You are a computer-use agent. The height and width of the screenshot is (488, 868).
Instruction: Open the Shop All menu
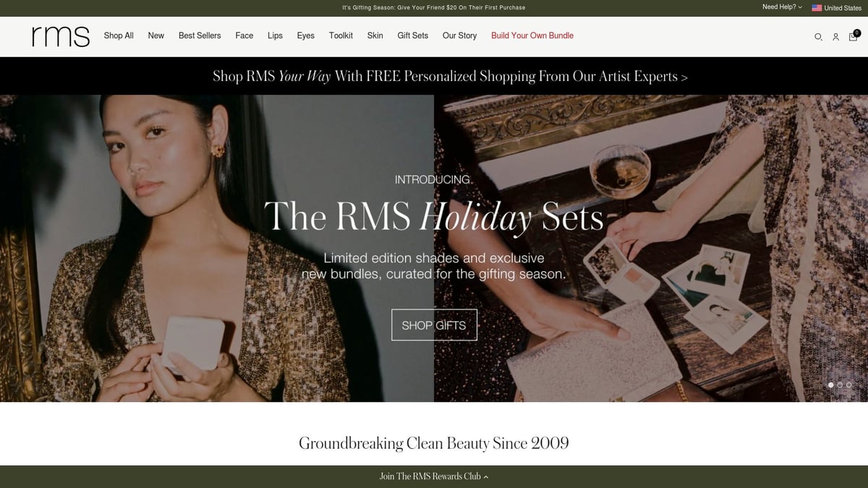[119, 35]
